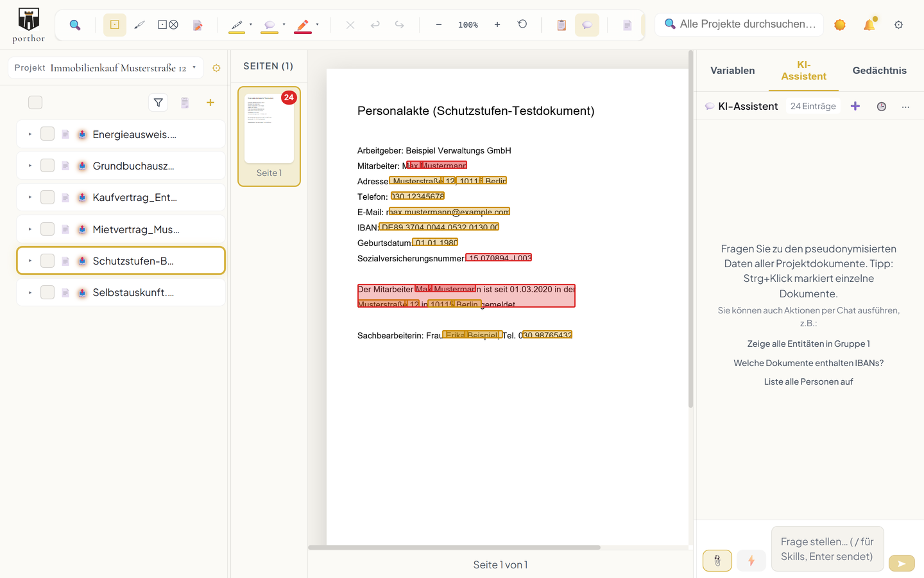Expand the Energieausweis tree row
The width and height of the screenshot is (924, 578).
click(x=30, y=134)
